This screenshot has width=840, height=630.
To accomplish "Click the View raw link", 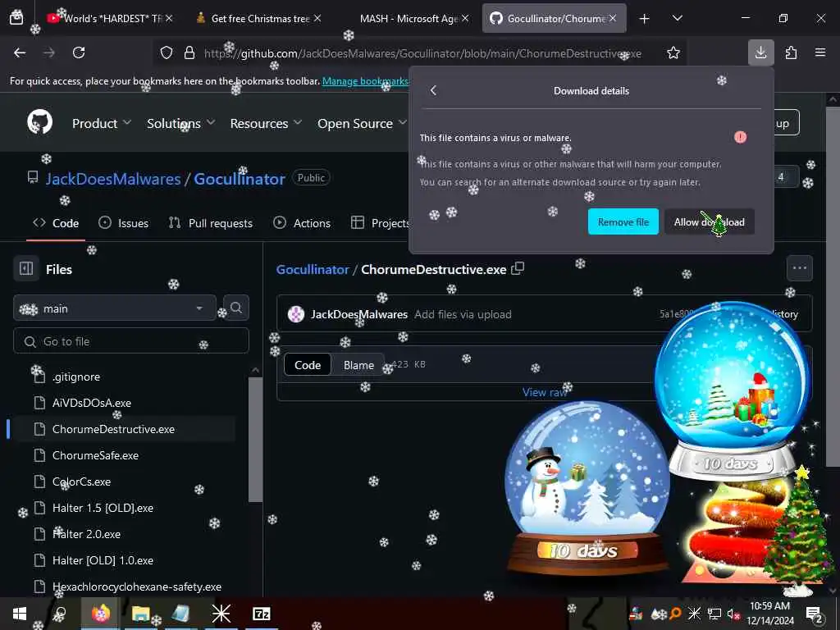I will tap(545, 392).
